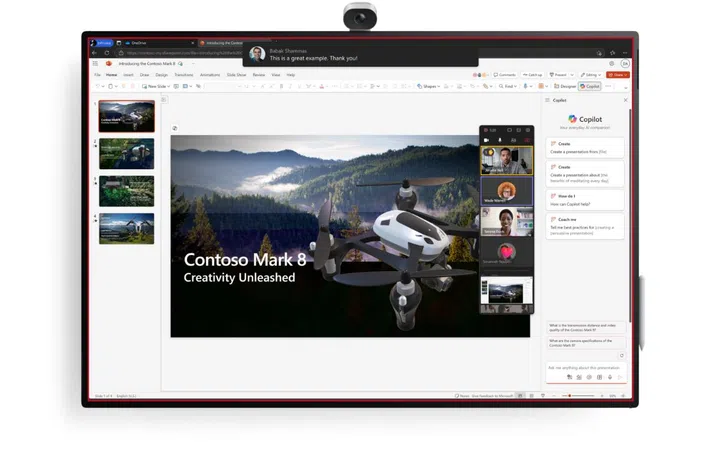Switch to Normal view in status bar
Viewport: 720px width, 456px height.
(x=520, y=395)
